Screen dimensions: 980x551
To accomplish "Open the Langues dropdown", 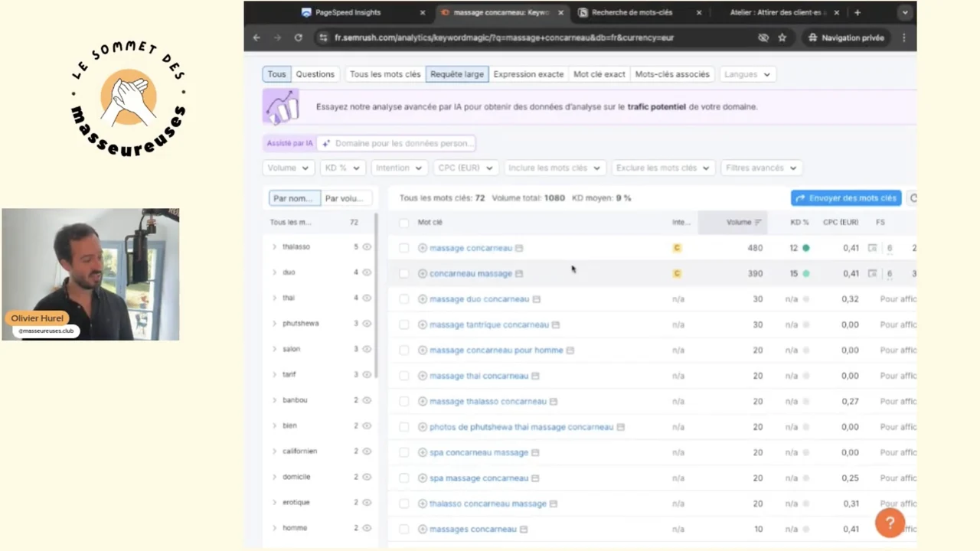I will pos(746,74).
